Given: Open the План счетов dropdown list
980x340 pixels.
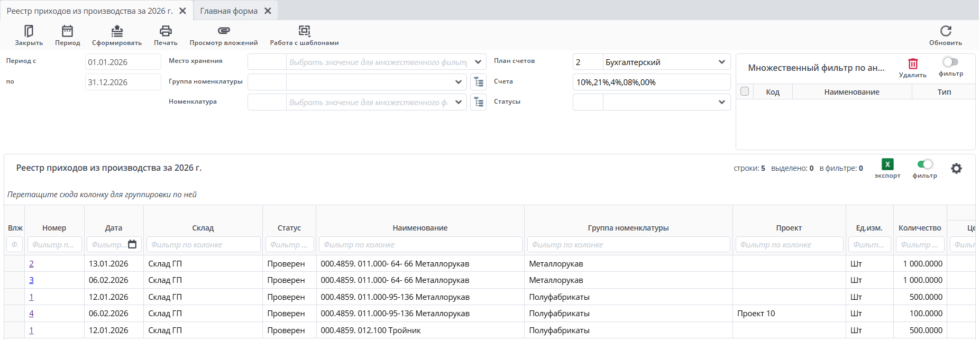Looking at the screenshot, I should pos(721,62).
